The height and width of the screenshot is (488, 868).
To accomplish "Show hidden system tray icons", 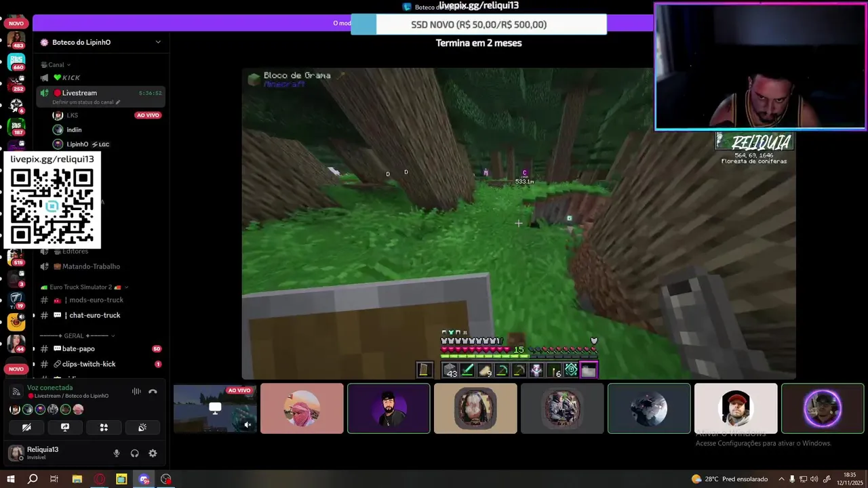I will 781,479.
